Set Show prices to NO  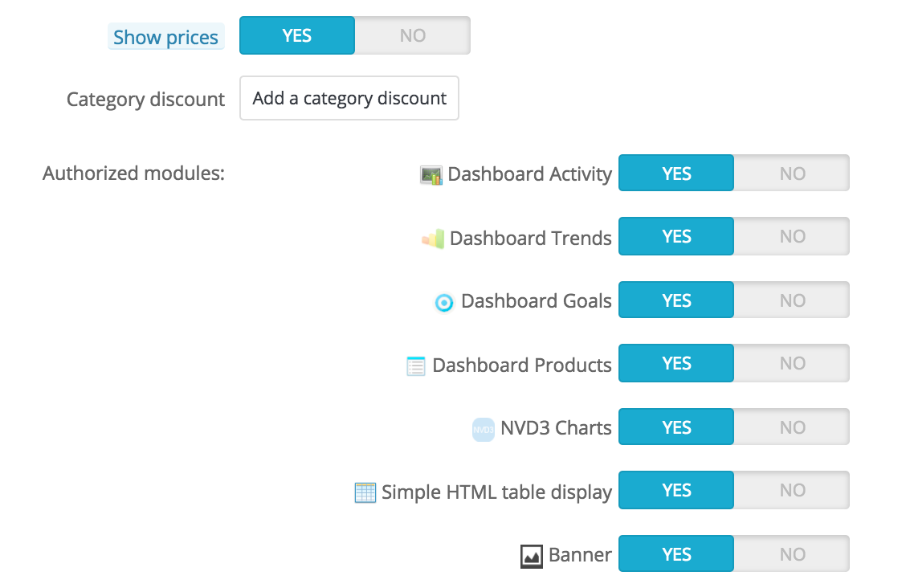pyautogui.click(x=413, y=35)
